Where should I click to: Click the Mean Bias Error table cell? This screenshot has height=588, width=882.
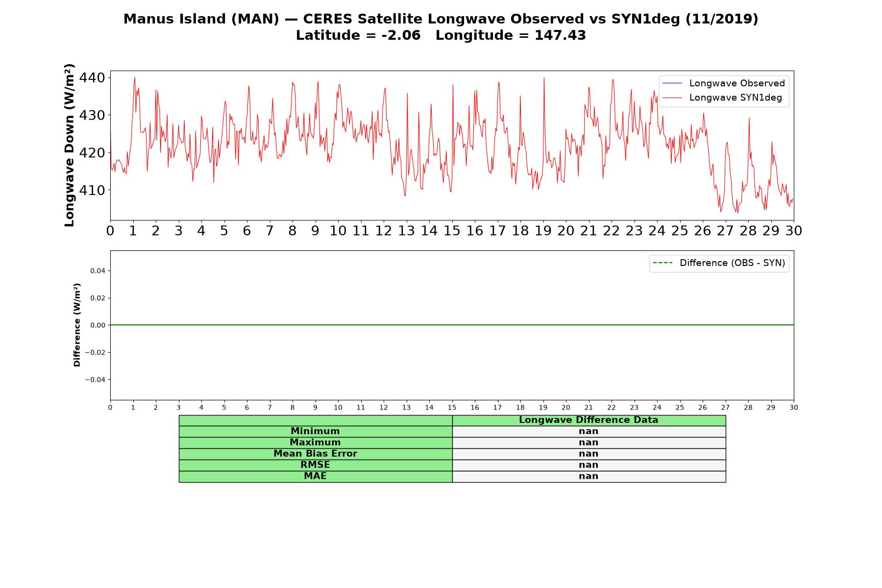315,454
